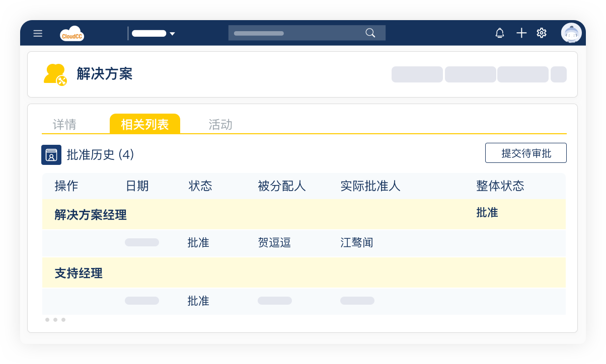Open the 江骜闻 approver link

357,243
